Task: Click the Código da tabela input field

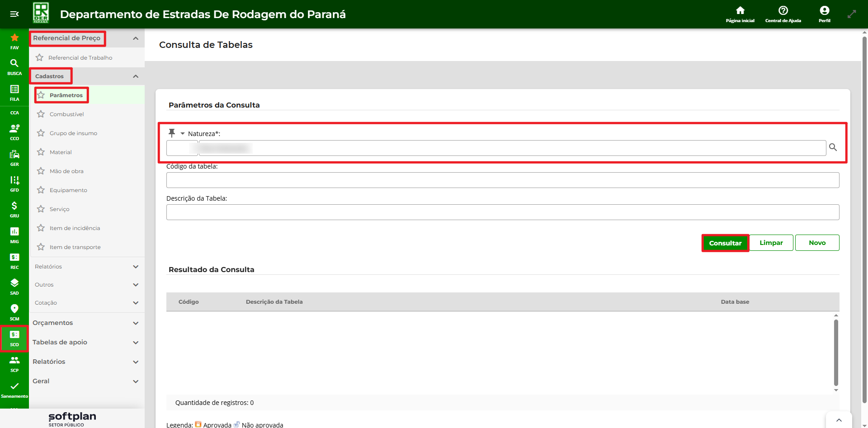Action: click(502, 180)
